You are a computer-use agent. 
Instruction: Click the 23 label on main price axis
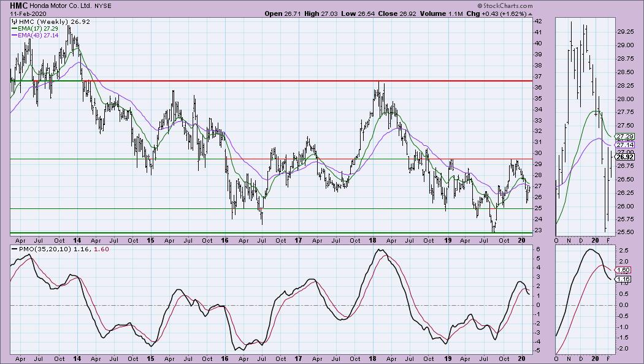[538, 230]
